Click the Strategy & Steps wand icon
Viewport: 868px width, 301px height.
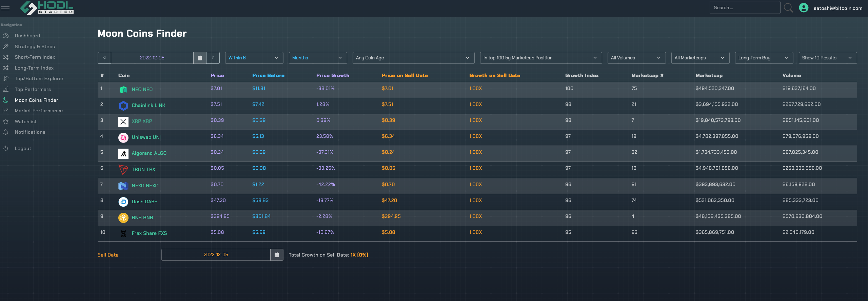(6, 46)
